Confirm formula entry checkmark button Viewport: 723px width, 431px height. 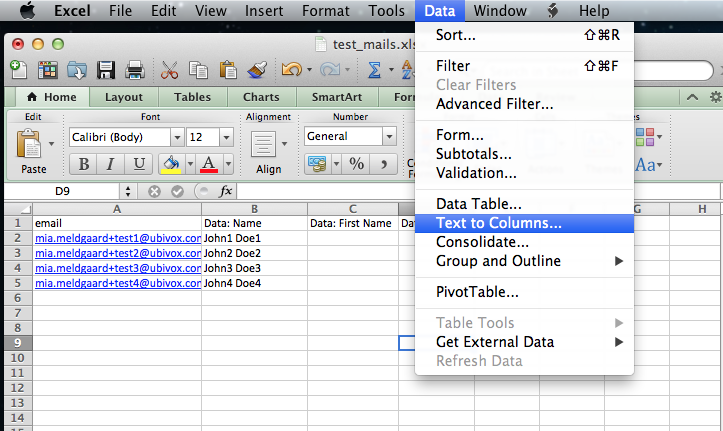point(178,191)
